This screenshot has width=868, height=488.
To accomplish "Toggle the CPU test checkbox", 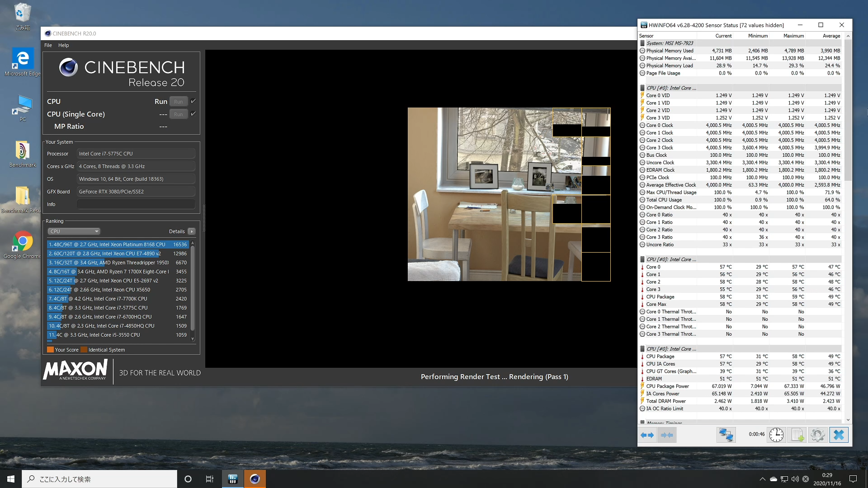I will coord(193,101).
